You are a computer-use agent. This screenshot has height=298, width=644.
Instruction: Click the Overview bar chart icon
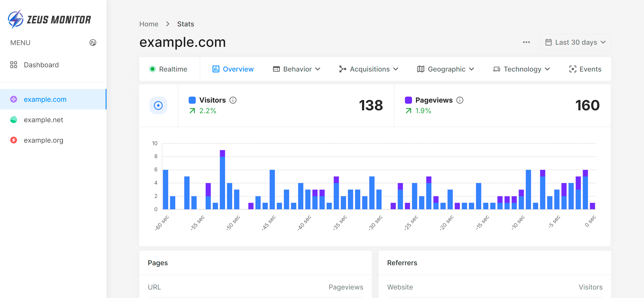coord(216,69)
